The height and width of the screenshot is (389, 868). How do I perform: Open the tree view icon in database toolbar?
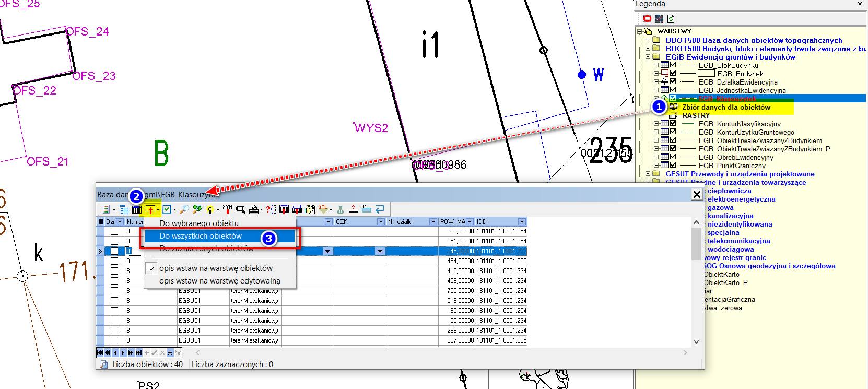tap(124, 209)
